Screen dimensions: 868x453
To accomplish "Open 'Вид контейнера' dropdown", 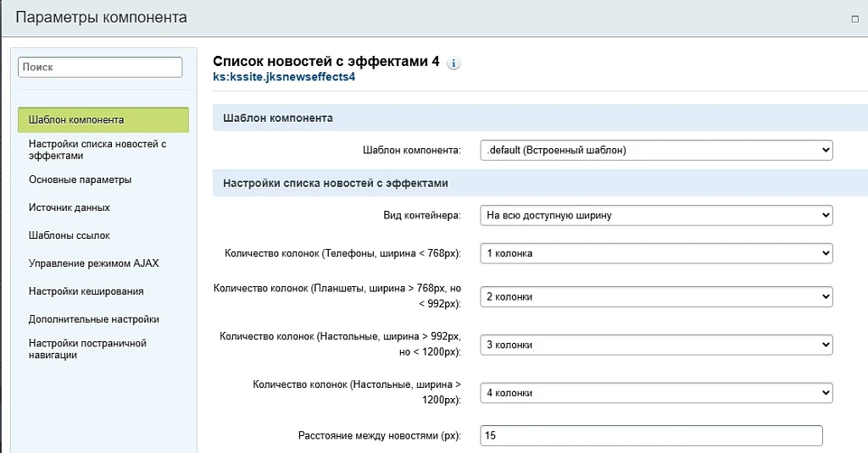I will [x=656, y=215].
